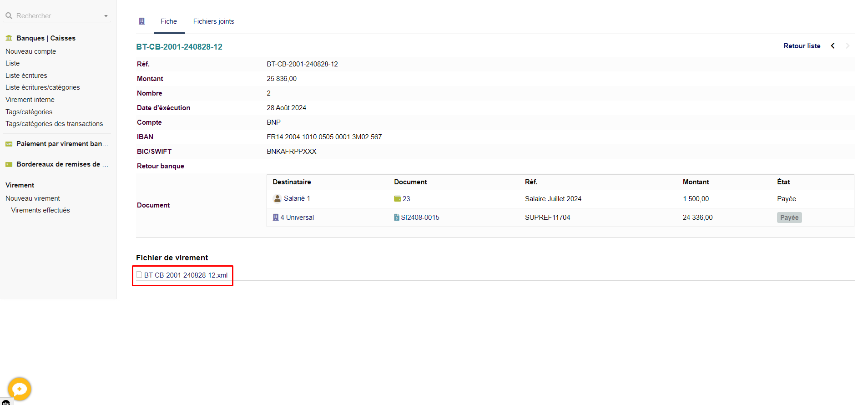This screenshot has width=868, height=405.
Task: Switch to the Fichiers joints tab
Action: click(x=214, y=21)
